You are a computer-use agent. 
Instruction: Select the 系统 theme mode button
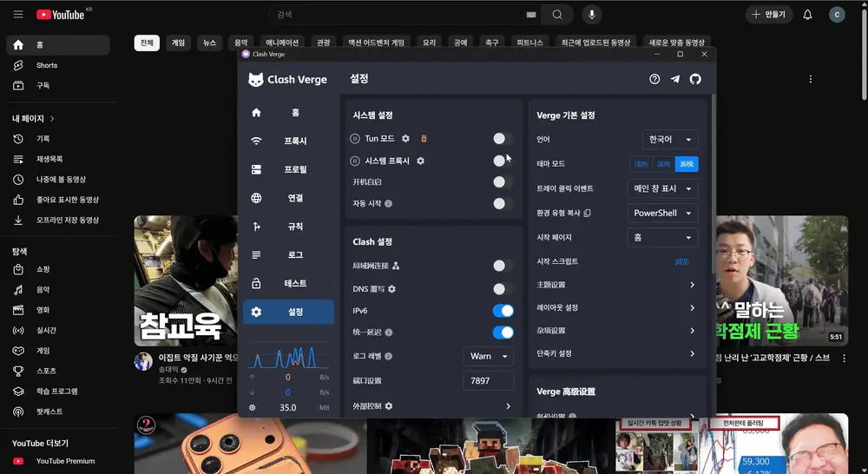tap(687, 164)
